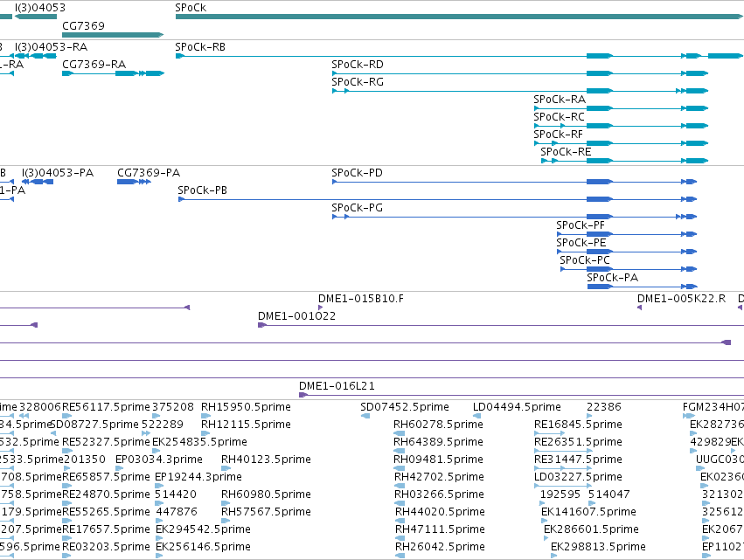
Task: Select the RH44020.5prime EST label
Action: (x=440, y=513)
